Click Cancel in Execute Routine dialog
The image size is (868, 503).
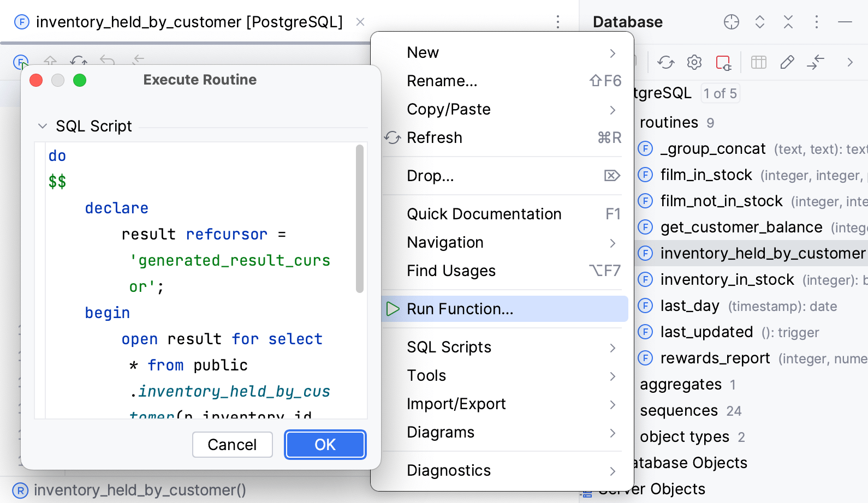232,445
